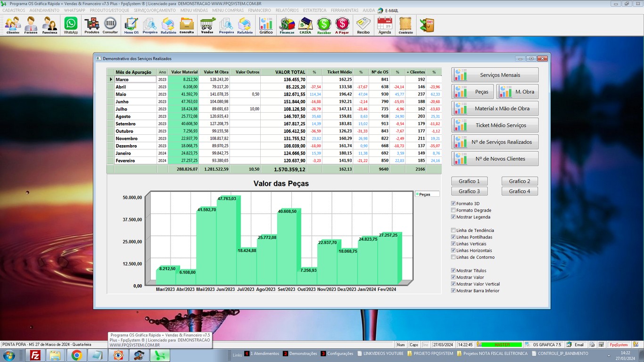Uncheck the Mostrar Barra Inferior checkbox
The image size is (644, 362).
click(x=454, y=291)
